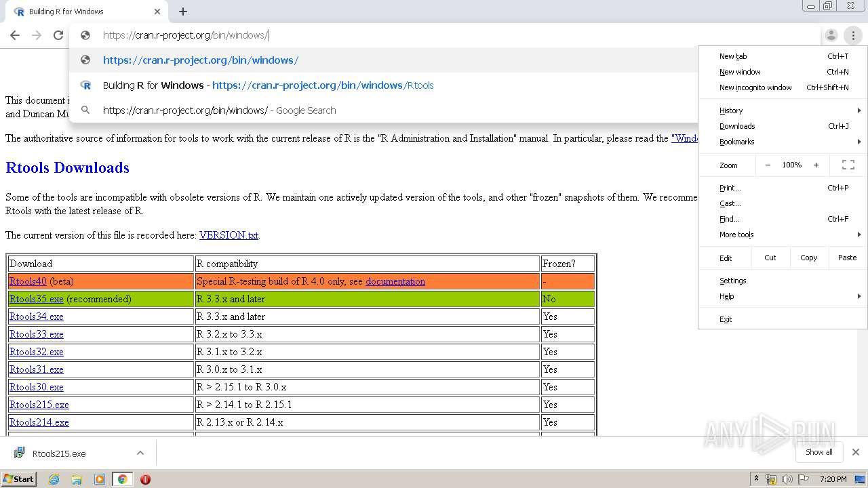The height and width of the screenshot is (488, 868).
Task: Open the VERSION.txt link
Action: [229, 235]
